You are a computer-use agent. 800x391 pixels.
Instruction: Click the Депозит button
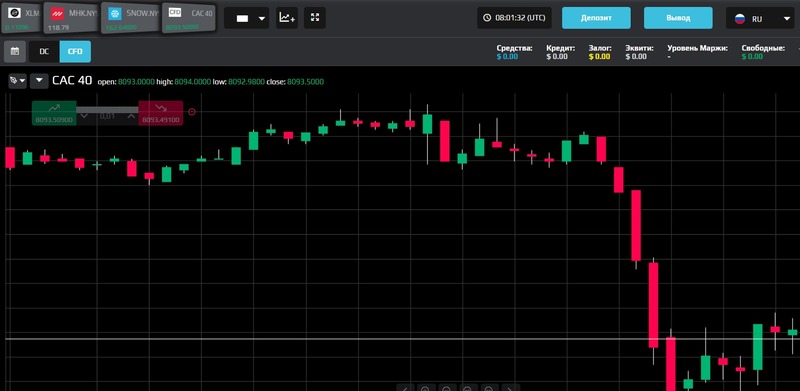pos(596,18)
